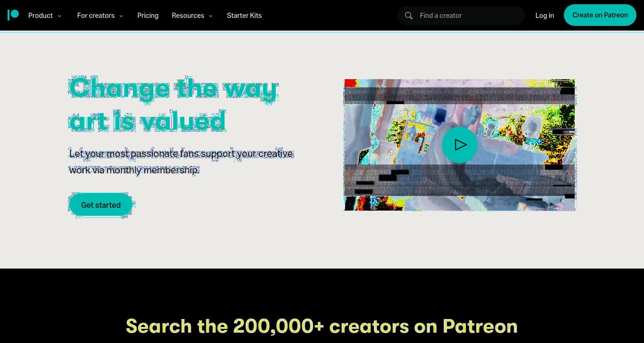Image resolution: width=644 pixels, height=343 pixels.
Task: Click the Log in link
Action: point(545,16)
